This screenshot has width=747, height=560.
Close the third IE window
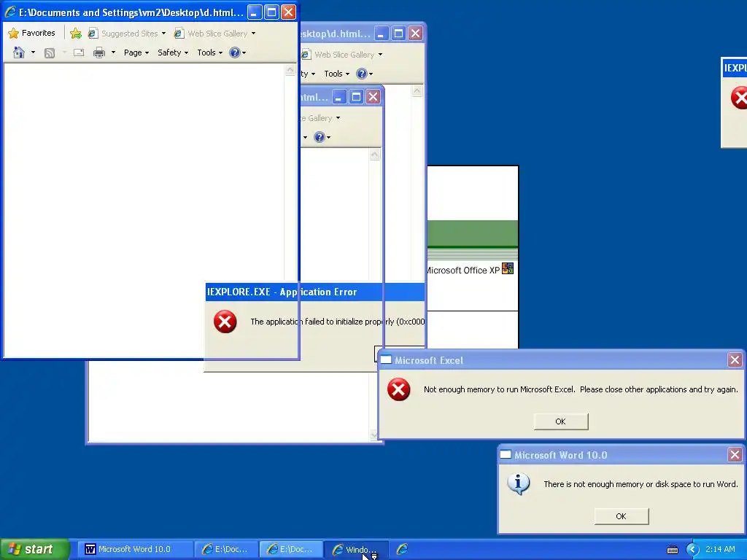click(373, 97)
